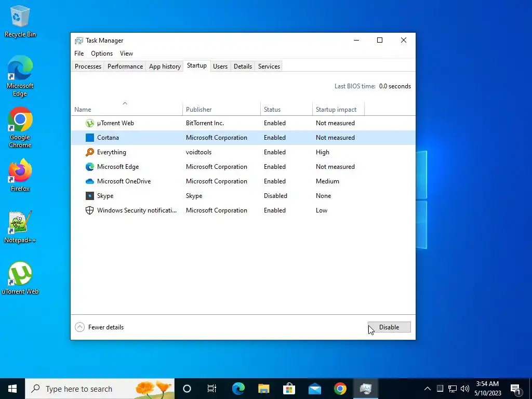The height and width of the screenshot is (399, 532).
Task: Sort startup list by Startup impact column
Action: click(338, 110)
